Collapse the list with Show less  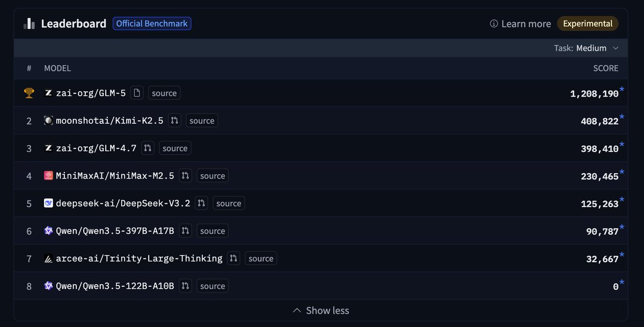coord(321,310)
